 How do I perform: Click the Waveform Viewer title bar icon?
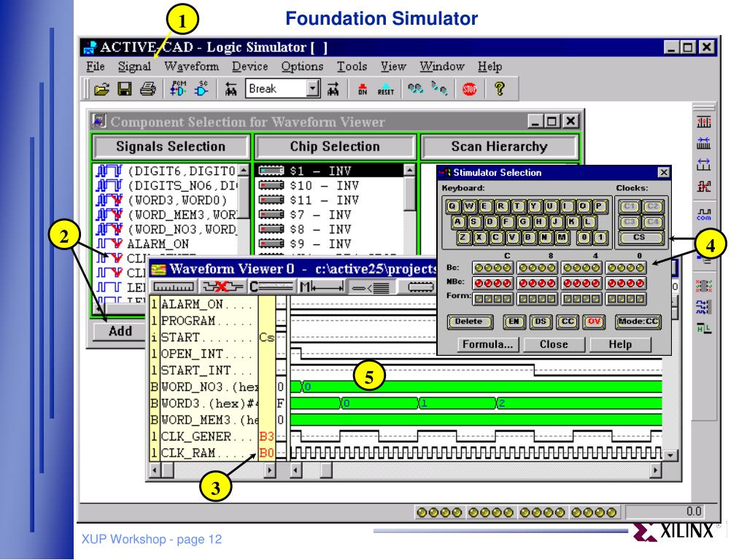point(158,270)
